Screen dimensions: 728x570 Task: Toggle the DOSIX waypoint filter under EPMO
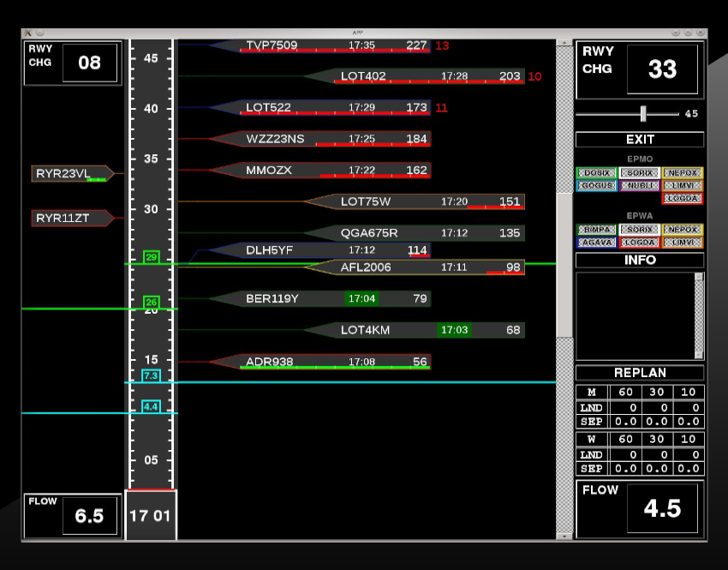pos(596,173)
